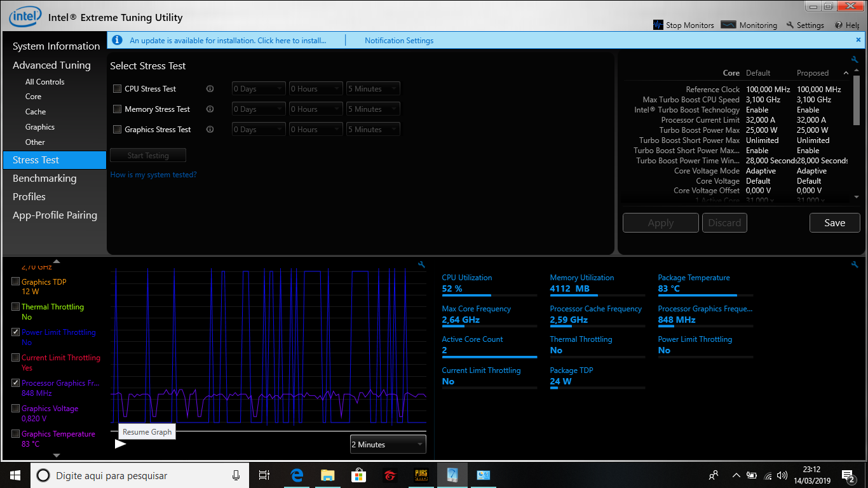Viewport: 868px width, 488px height.
Task: Switch to Benchmarking section
Action: point(44,179)
